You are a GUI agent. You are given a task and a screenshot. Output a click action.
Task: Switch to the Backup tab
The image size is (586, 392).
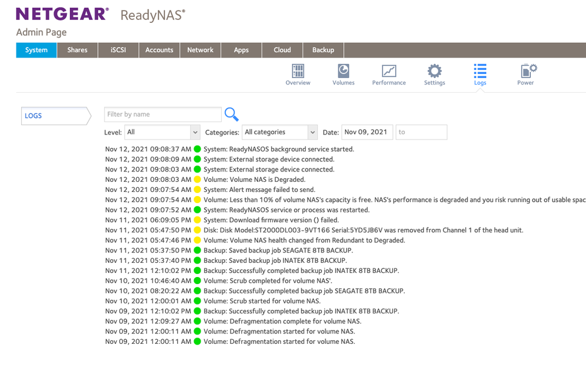coord(323,50)
